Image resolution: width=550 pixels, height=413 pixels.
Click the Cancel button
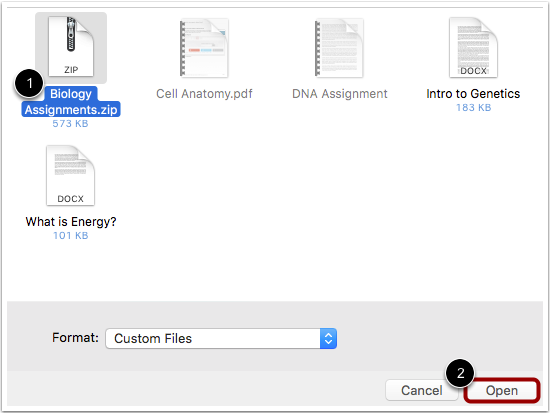(422, 390)
